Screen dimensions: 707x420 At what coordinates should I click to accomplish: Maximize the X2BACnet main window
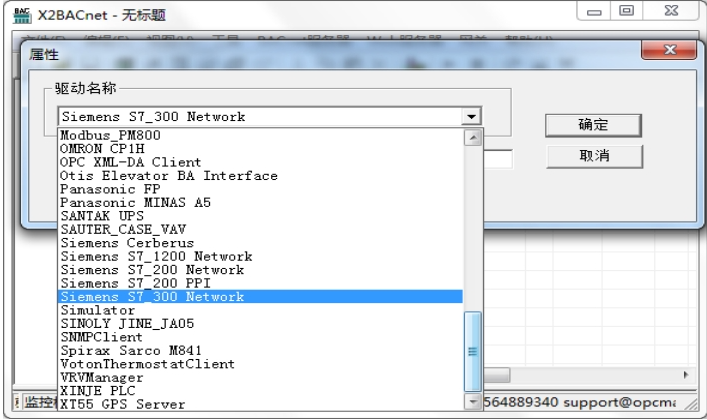[626, 11]
